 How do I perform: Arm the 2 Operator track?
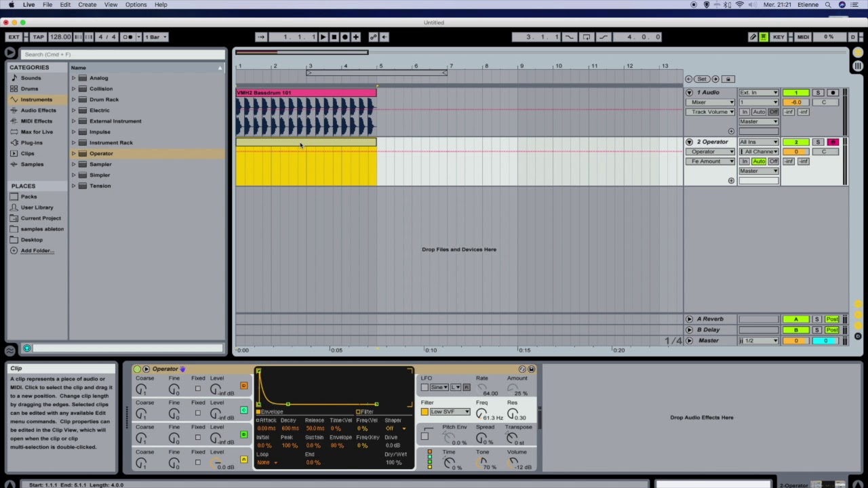(833, 142)
